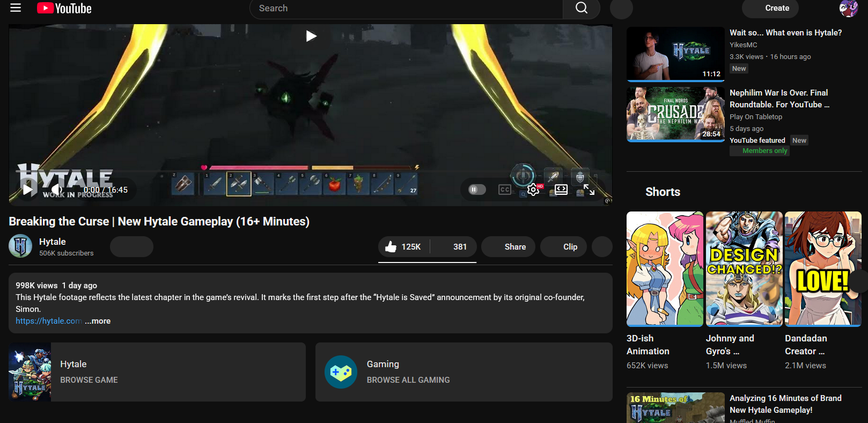This screenshot has width=868, height=423.
Task: Expand the description with ...more
Action: click(98, 321)
